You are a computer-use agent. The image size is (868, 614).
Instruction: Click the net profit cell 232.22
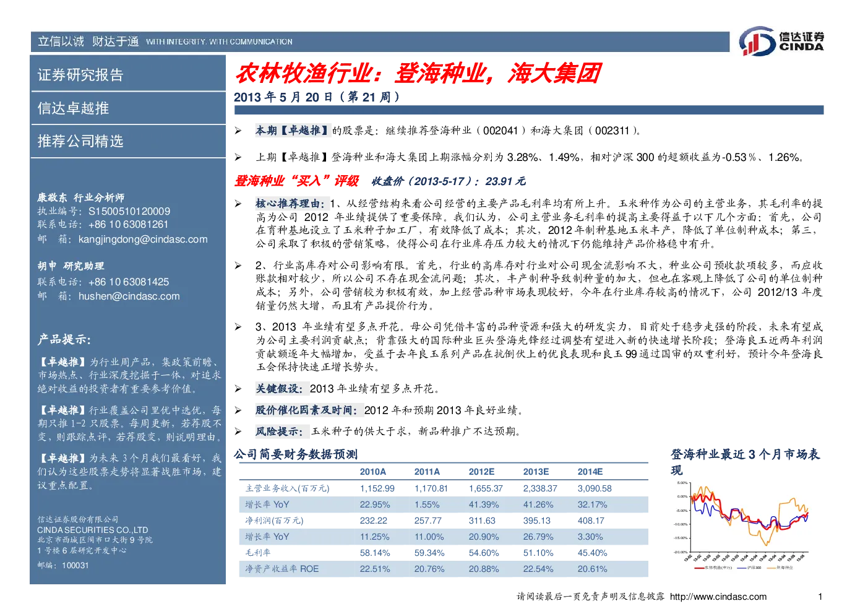pyautogui.click(x=374, y=521)
